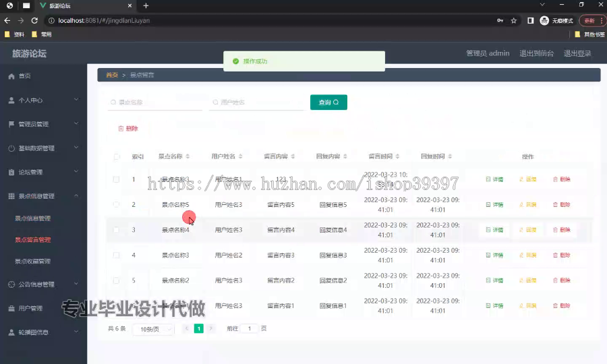Check the row 3 checkbox
The height and width of the screenshot is (364, 607).
[116, 230]
